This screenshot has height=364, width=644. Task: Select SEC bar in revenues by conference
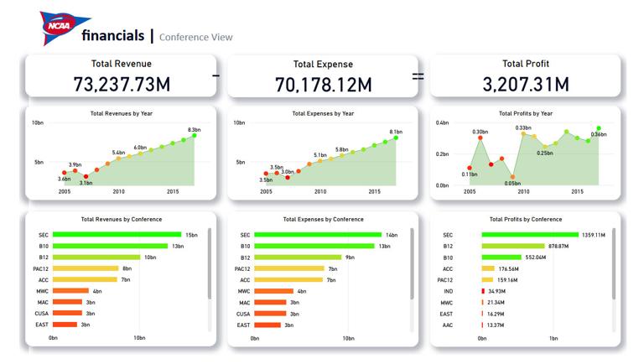pyautogui.click(x=117, y=235)
